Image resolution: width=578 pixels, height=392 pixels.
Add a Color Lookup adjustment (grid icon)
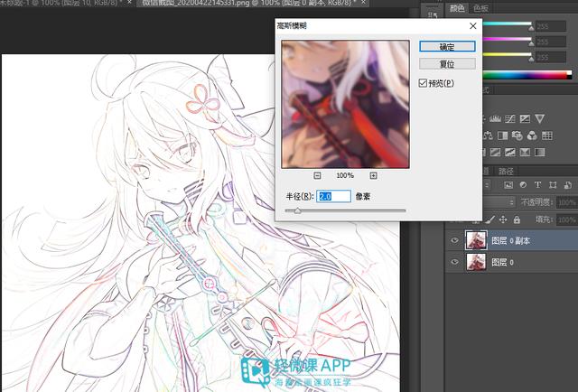(547, 135)
